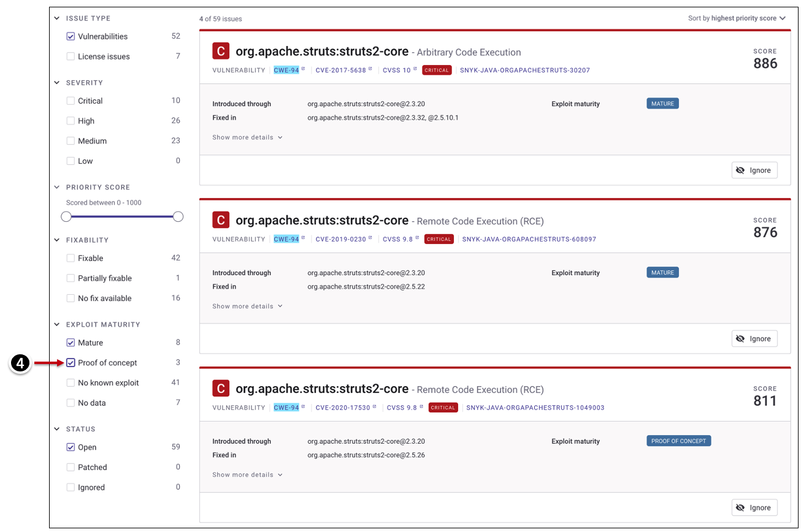801x532 pixels.
Task: Click the critical C icon of score 811 issue
Action: [x=221, y=389]
